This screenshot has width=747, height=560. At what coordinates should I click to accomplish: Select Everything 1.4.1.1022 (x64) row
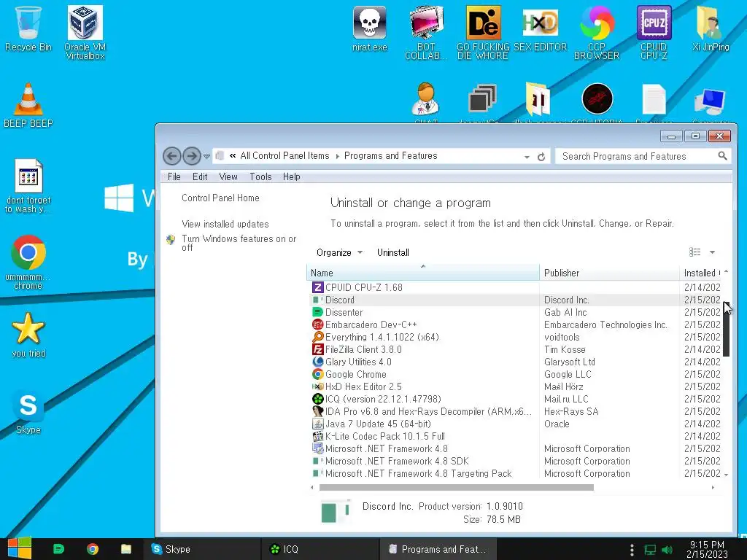click(x=514, y=337)
